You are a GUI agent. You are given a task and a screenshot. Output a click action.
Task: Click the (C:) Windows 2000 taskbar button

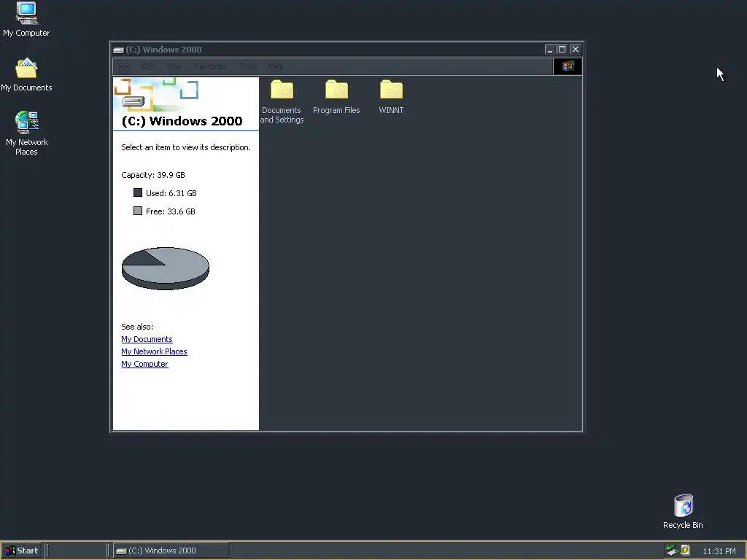click(171, 551)
